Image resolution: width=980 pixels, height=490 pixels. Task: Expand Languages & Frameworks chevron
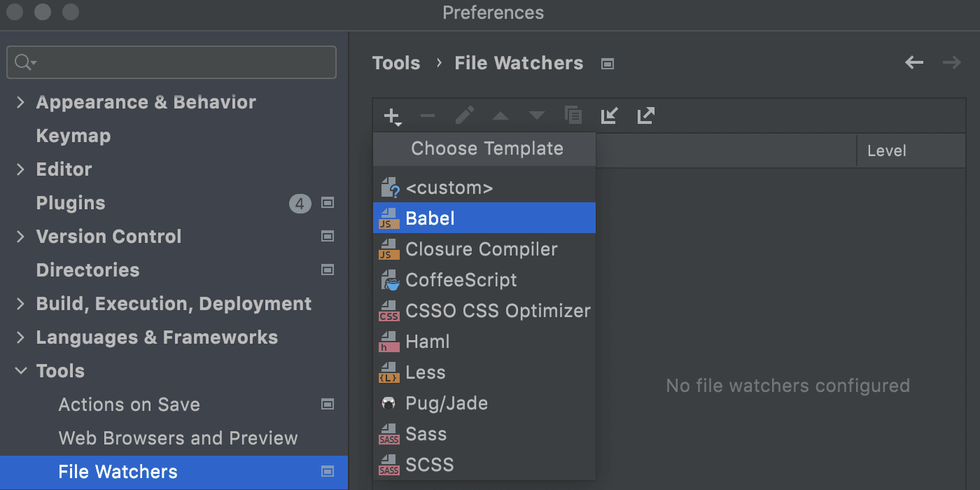pyautogui.click(x=21, y=337)
